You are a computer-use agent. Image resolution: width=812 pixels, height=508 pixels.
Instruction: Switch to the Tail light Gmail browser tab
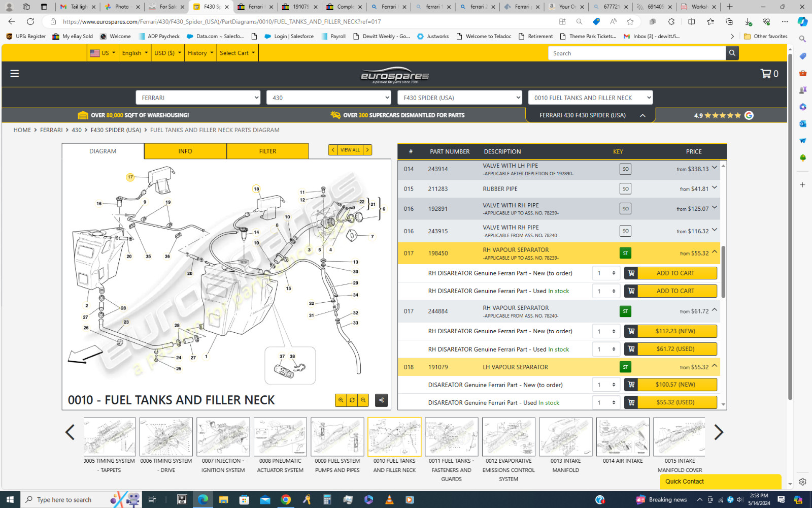tap(77, 7)
